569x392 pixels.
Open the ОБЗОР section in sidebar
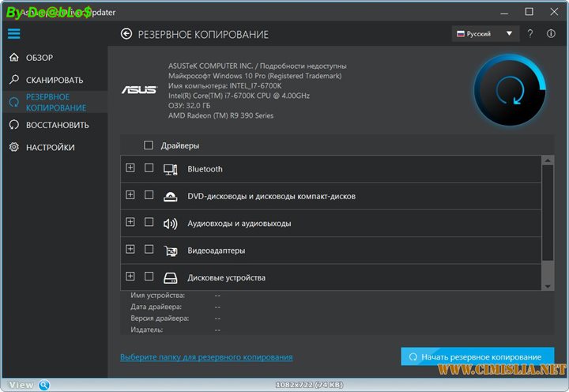point(39,58)
